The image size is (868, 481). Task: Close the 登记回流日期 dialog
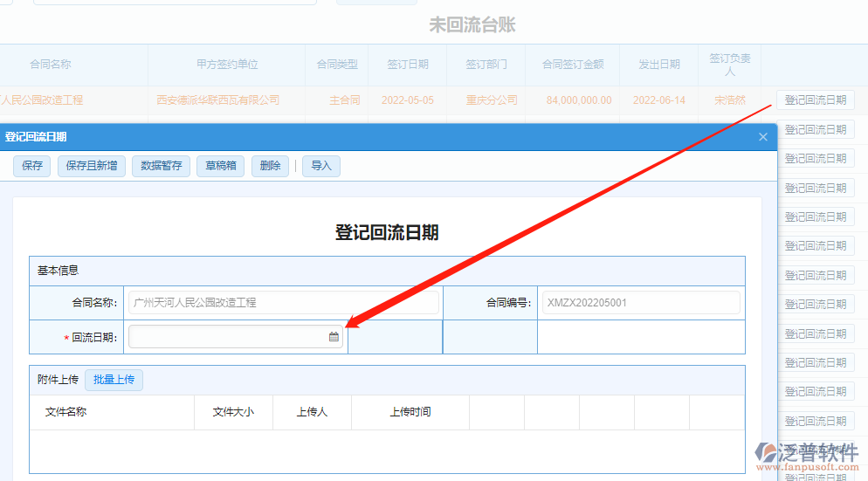coord(763,137)
